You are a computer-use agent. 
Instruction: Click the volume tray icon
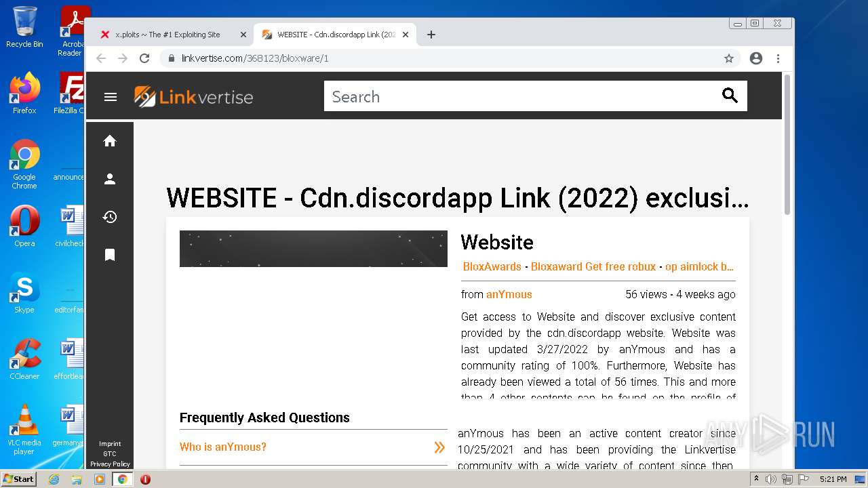point(771,479)
